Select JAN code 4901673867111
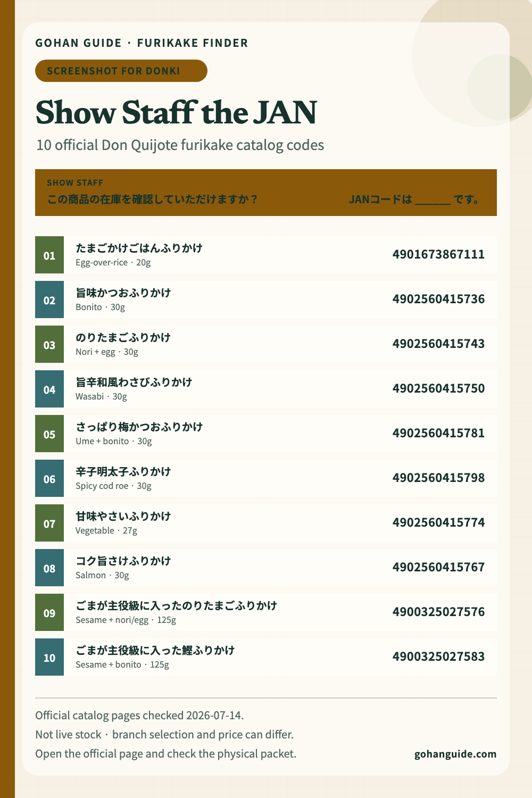Viewport: 532px width, 798px height. 438,254
